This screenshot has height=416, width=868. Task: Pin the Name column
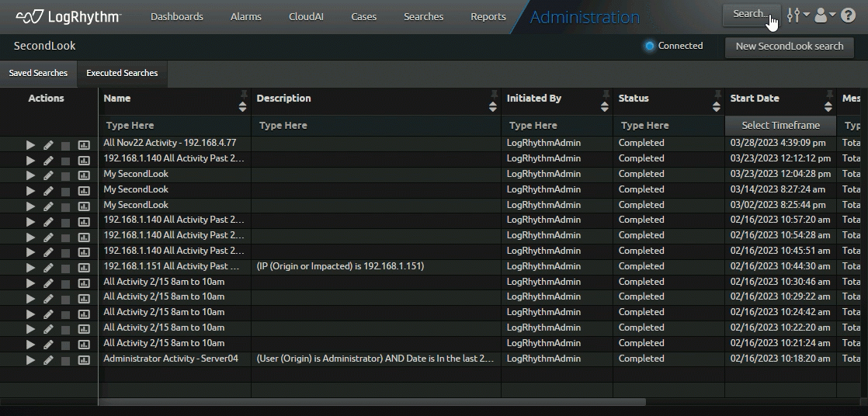point(244,93)
